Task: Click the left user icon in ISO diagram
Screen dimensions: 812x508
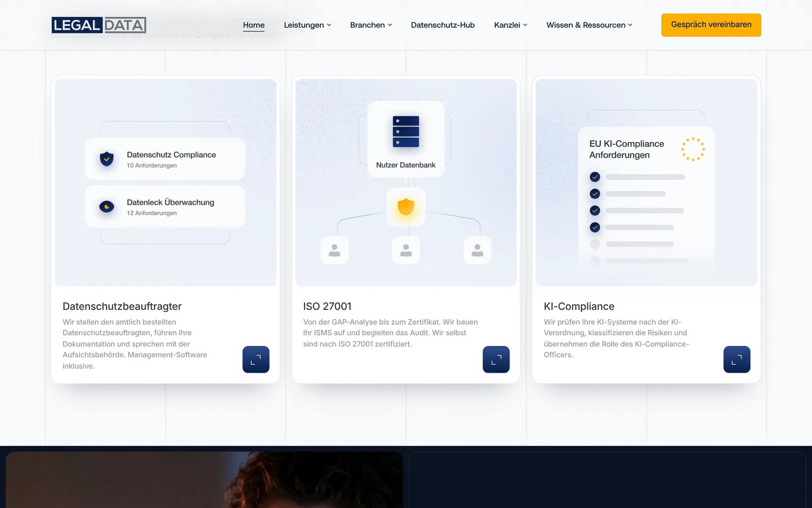Action: 334,250
